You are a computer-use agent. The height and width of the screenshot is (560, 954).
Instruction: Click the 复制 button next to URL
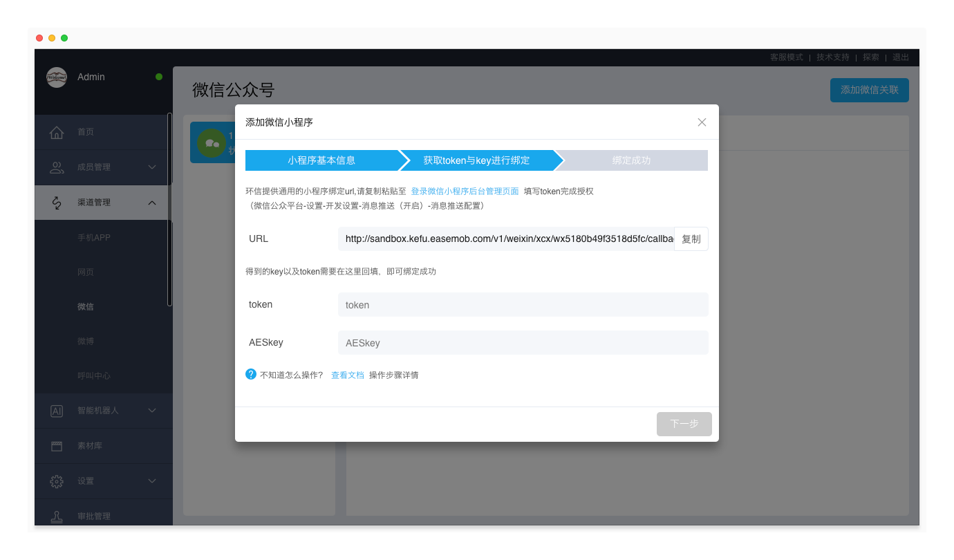[x=691, y=239]
